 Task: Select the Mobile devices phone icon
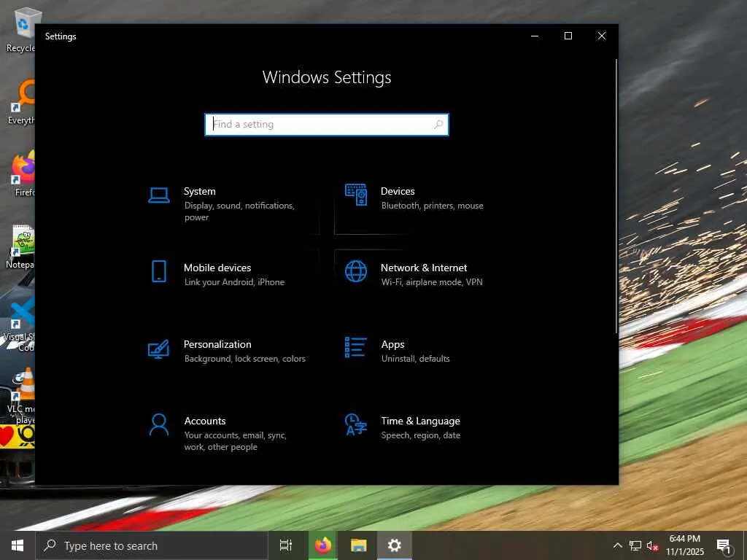(x=158, y=271)
